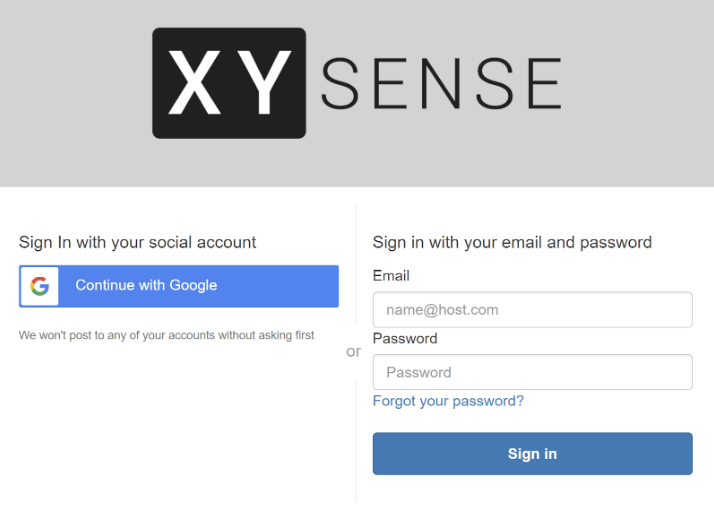This screenshot has height=507, width=714.
Task: Click the white Y letter in logo
Action: (264, 82)
